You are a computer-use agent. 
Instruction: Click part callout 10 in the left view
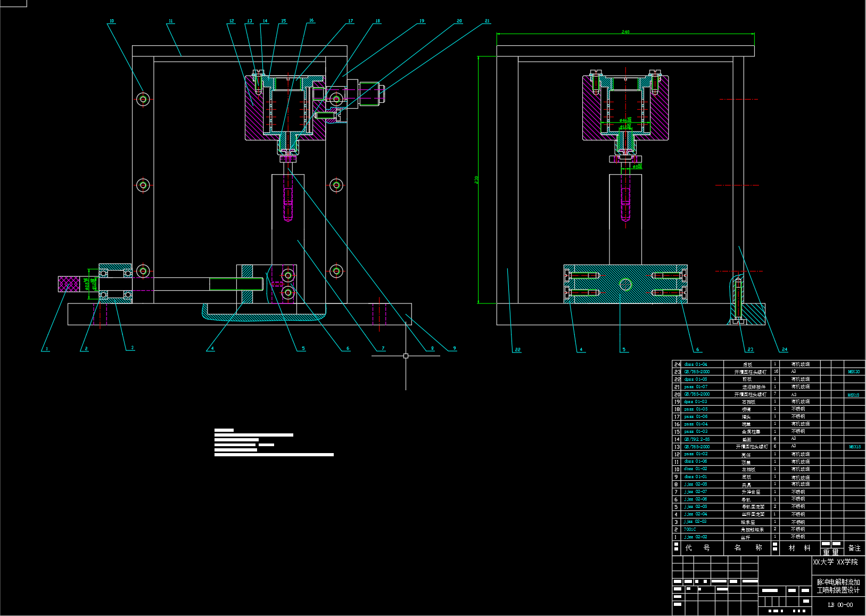coord(111,21)
